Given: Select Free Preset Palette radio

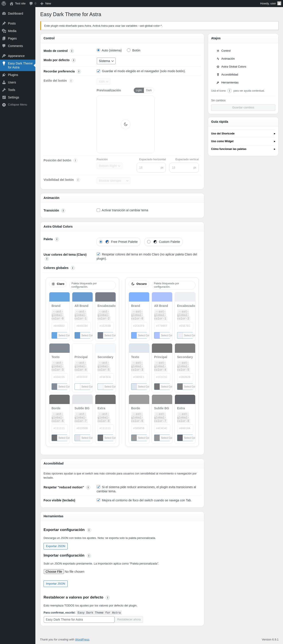Looking at the screenshot, I should point(101,242).
